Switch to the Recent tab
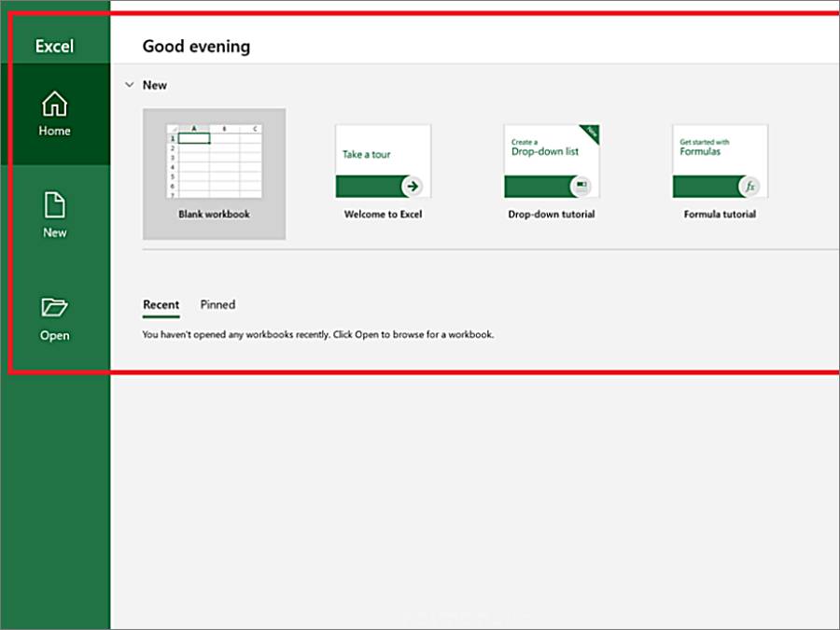 point(161,305)
